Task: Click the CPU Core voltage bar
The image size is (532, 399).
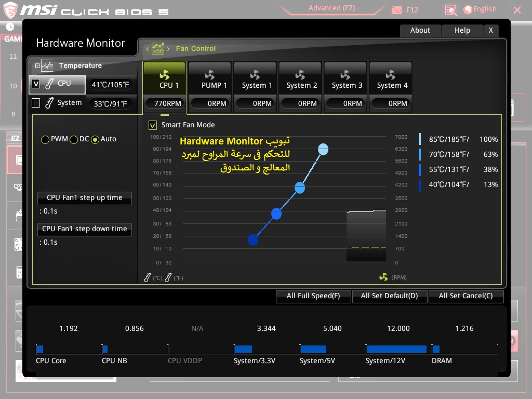Action: (39, 349)
